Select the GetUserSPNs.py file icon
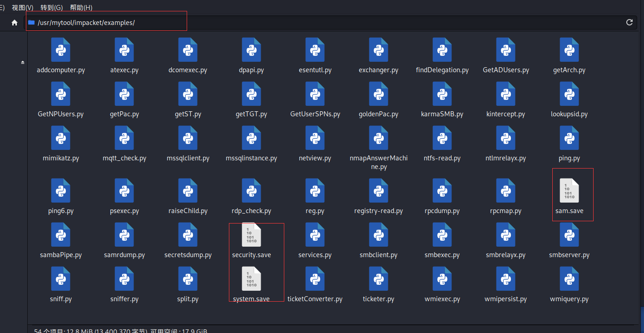Image resolution: width=644 pixels, height=333 pixels. [315, 94]
